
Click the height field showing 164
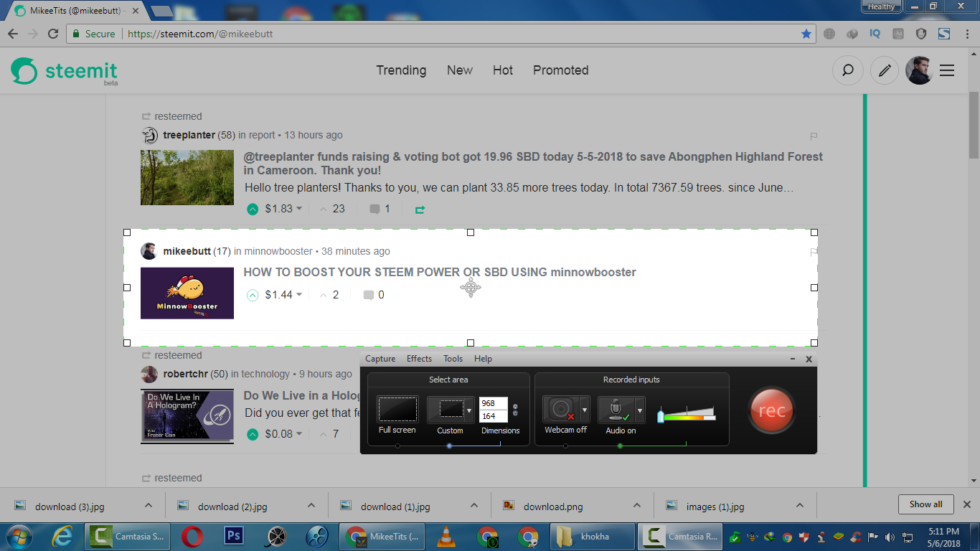493,416
